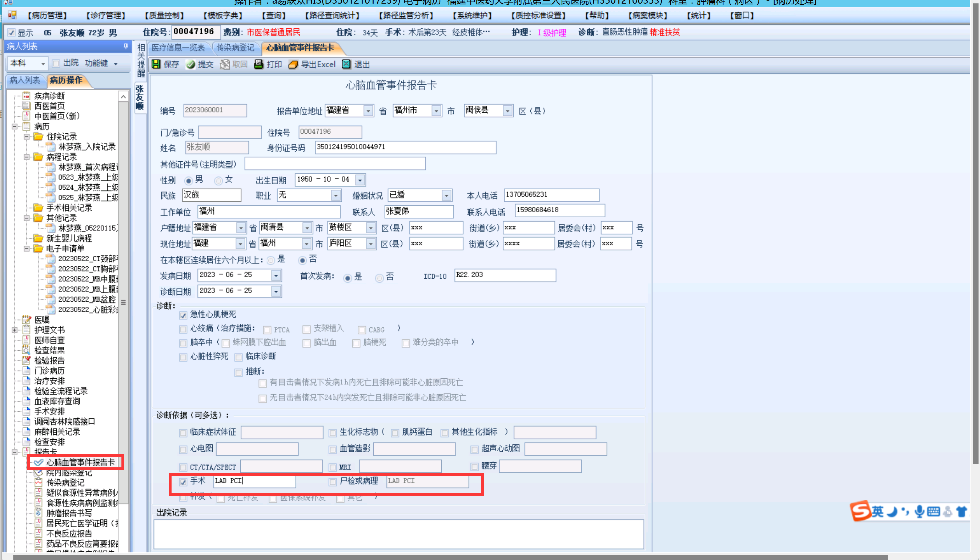Switch to the 传染病登记 tab

(235, 48)
